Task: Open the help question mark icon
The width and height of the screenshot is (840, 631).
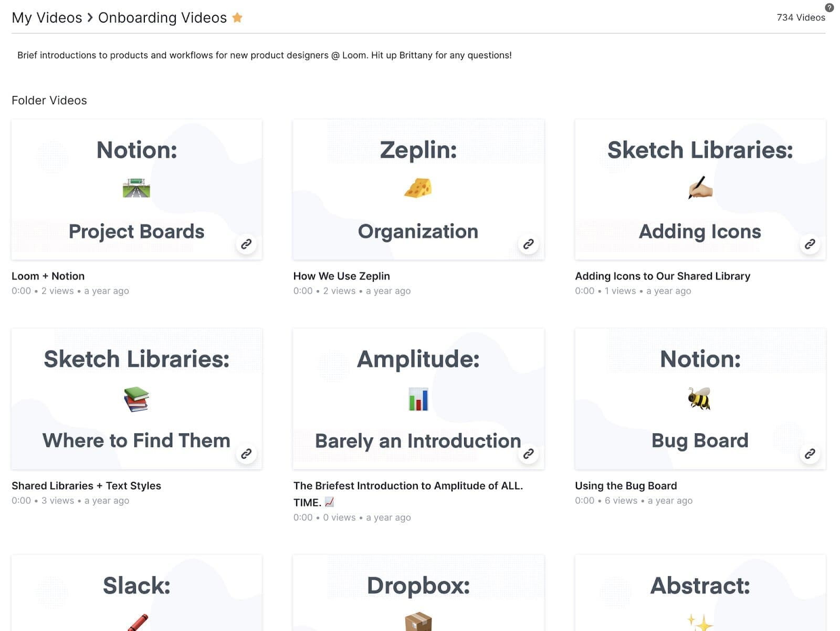Action: tap(829, 7)
